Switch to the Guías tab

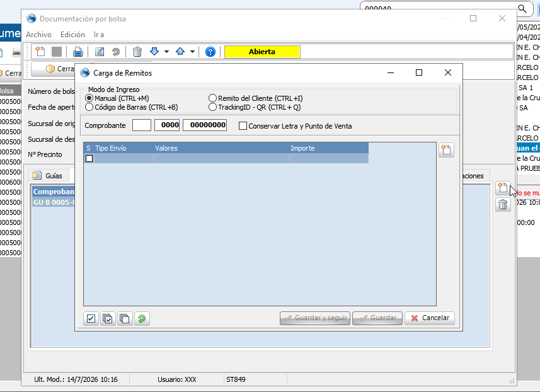[49, 176]
